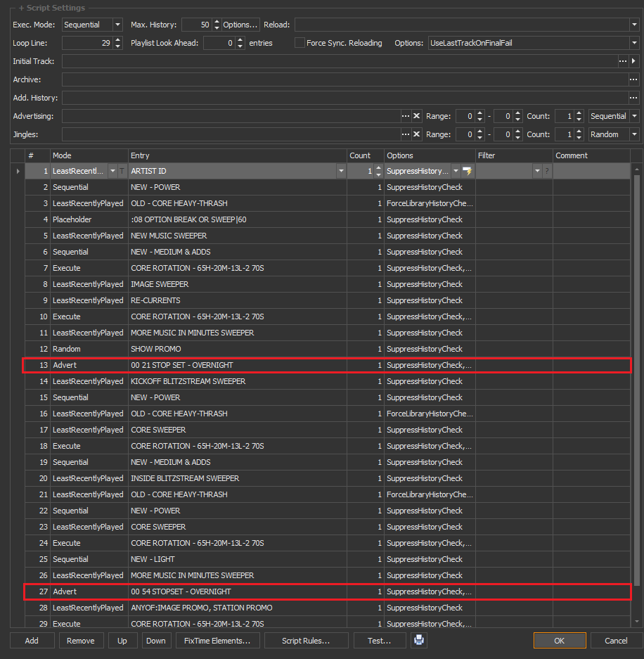The image size is (644, 659).
Task: Open the Jingles Random mode dropdown
Action: [x=634, y=134]
